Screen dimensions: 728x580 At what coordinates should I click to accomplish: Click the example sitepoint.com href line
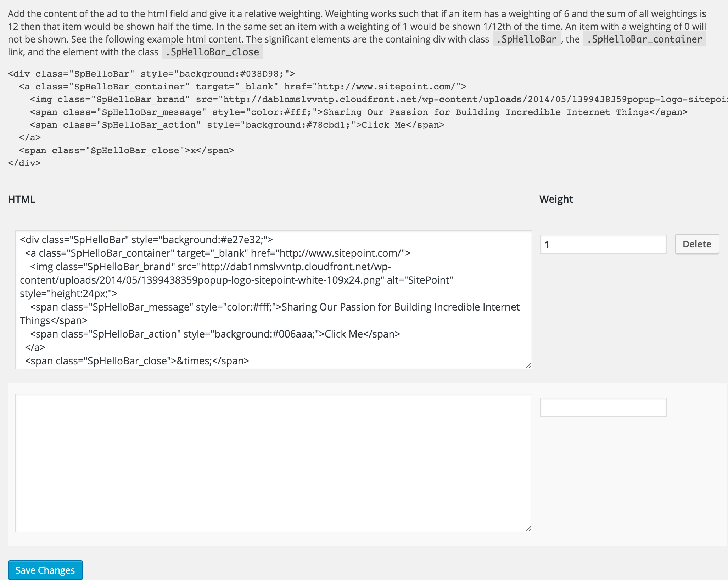point(243,87)
